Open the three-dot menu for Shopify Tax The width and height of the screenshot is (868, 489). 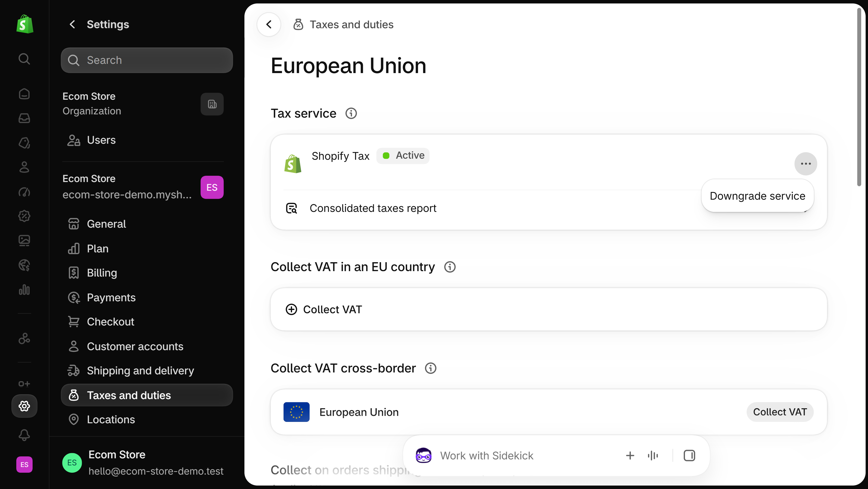coord(806,164)
